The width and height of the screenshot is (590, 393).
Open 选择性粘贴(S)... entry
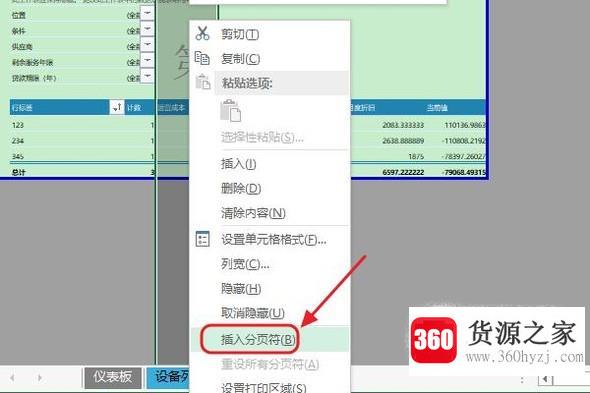click(x=270, y=137)
